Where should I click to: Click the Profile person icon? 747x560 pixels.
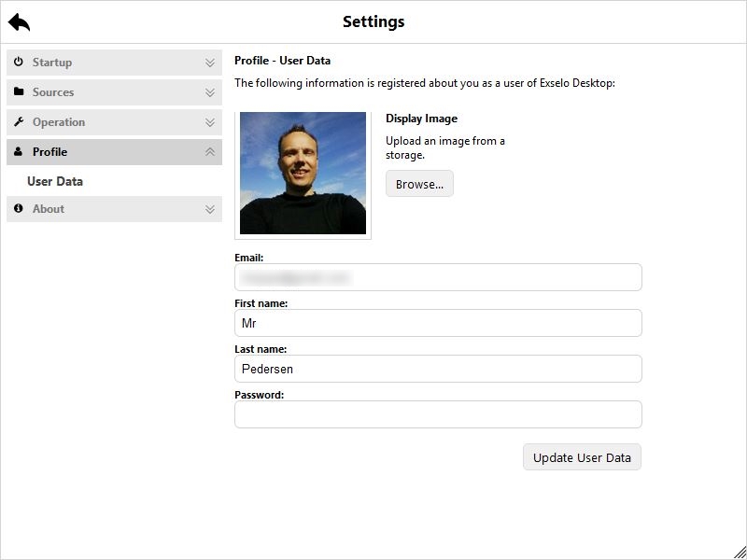coord(19,151)
